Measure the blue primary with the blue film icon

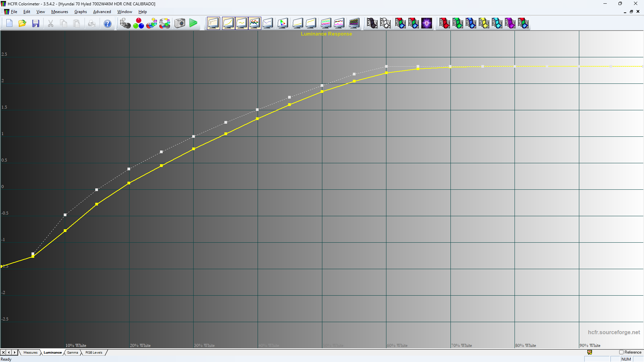[x=471, y=23]
